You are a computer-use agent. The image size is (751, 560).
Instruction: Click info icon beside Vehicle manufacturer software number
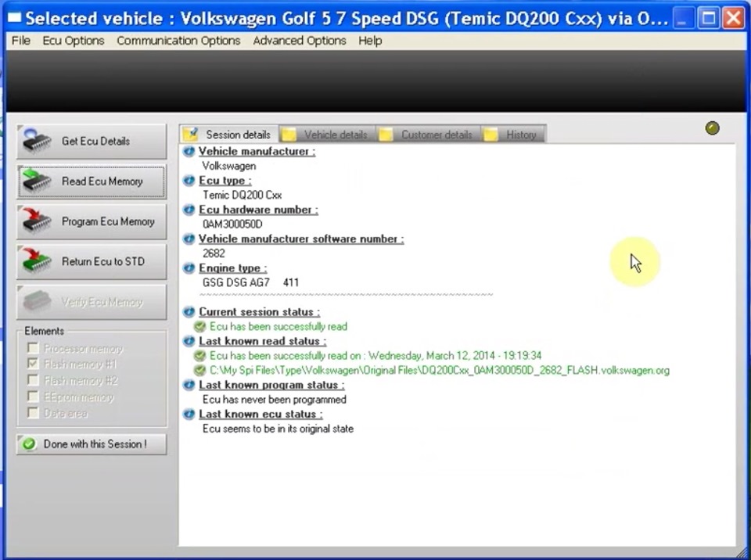pos(189,239)
